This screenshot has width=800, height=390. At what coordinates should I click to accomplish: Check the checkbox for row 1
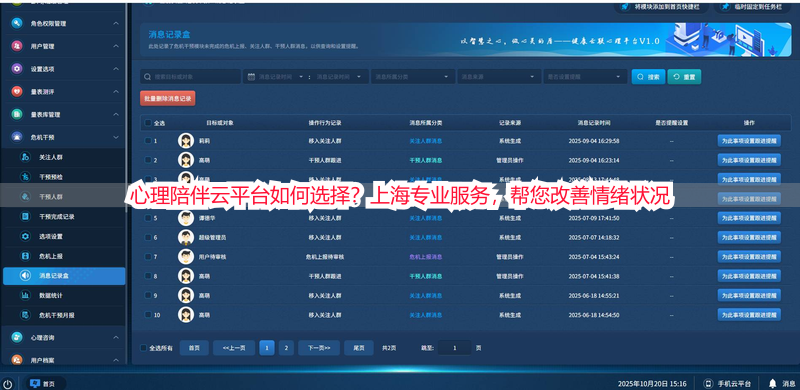pos(148,140)
